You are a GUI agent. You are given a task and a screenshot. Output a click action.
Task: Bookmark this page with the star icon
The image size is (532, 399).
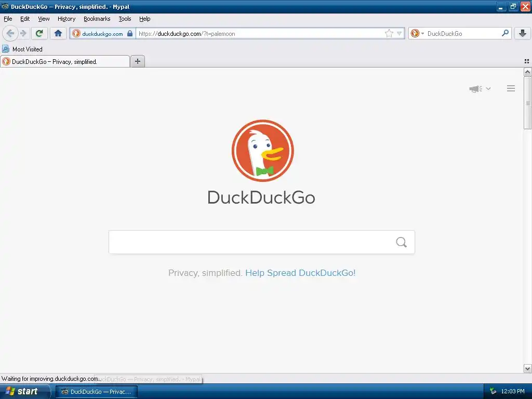click(389, 33)
